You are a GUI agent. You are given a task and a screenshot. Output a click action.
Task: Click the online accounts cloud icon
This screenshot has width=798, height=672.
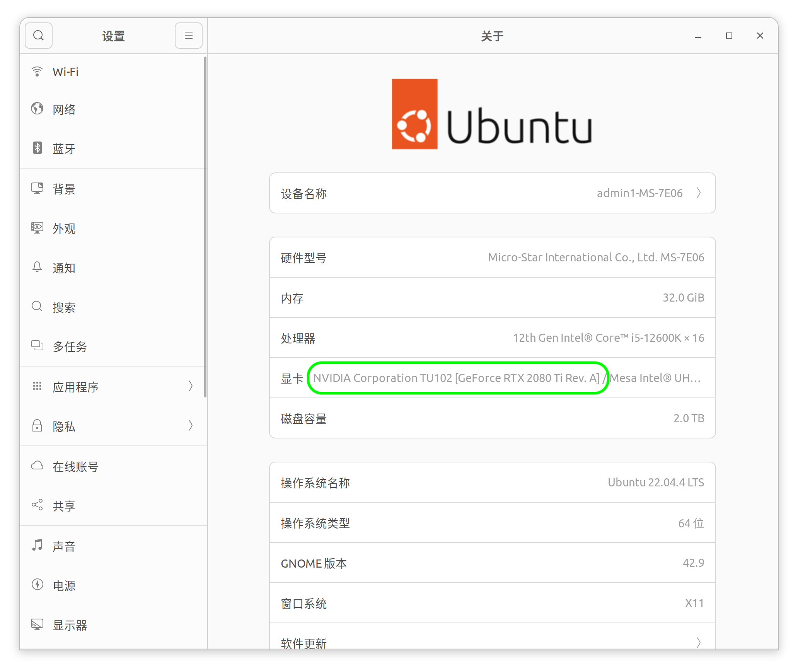pyautogui.click(x=37, y=466)
